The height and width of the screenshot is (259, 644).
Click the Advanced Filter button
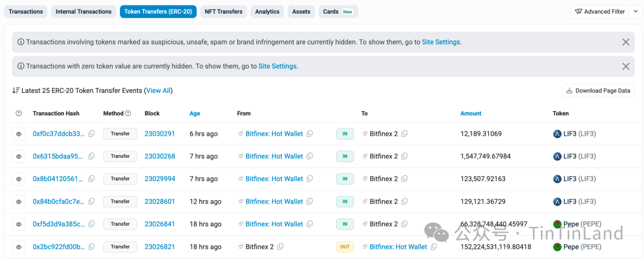600,11
